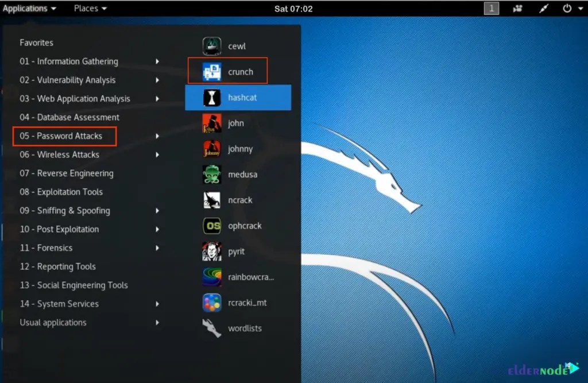Open the wordlists collection
588x383 pixels.
click(x=244, y=328)
